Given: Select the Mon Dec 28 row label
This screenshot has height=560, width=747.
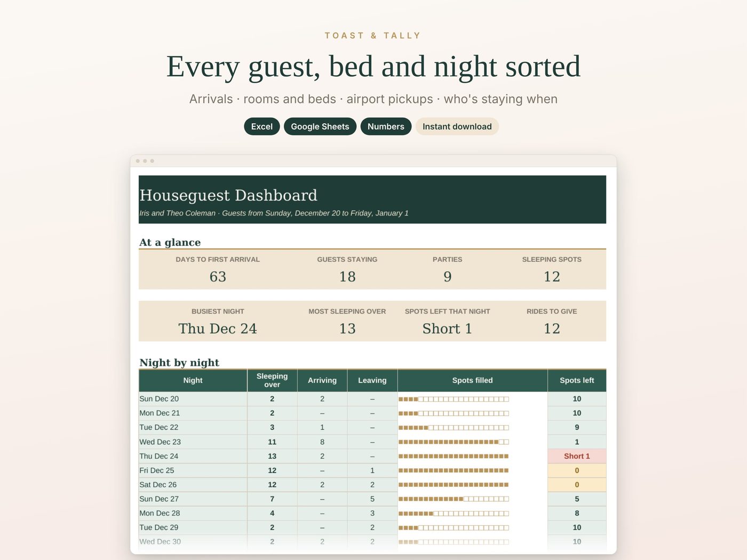Looking at the screenshot, I should 160,514.
